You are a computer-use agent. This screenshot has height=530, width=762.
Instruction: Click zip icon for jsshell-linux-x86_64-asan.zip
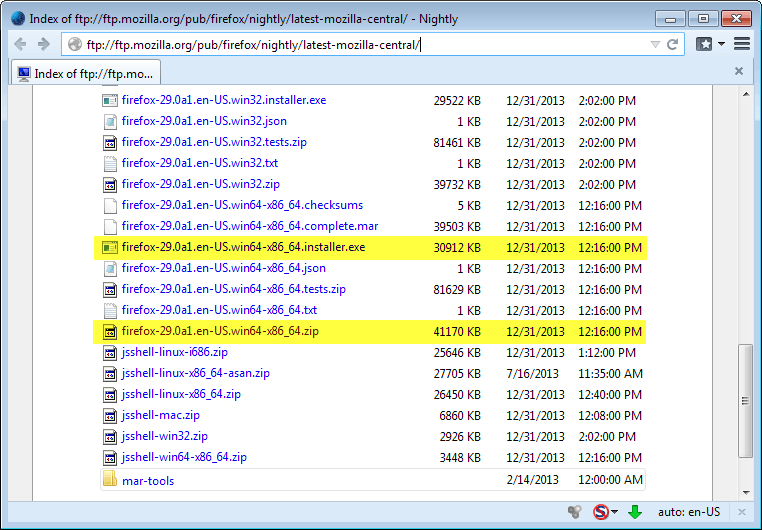tap(110, 374)
